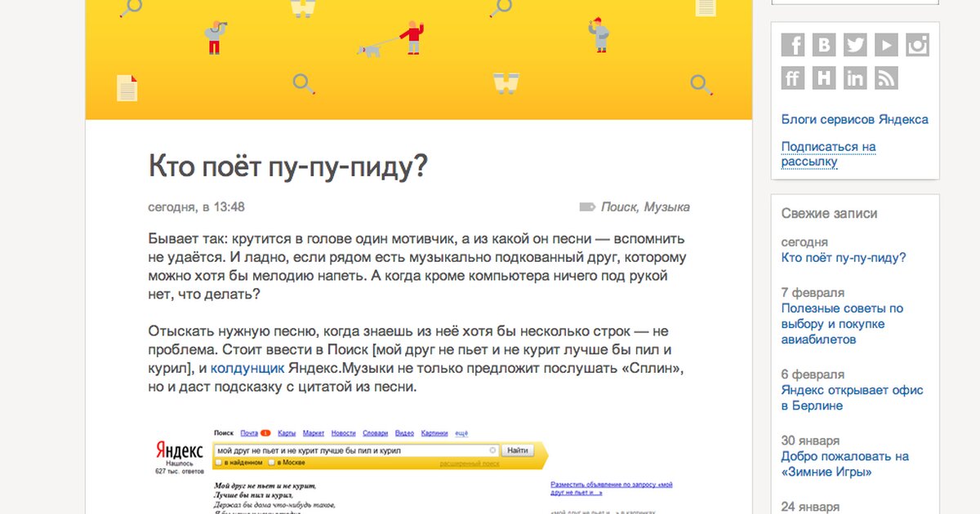Screen dimensions: 980x514
Task: Switch to the 'Карты' service tab
Action: (x=286, y=432)
